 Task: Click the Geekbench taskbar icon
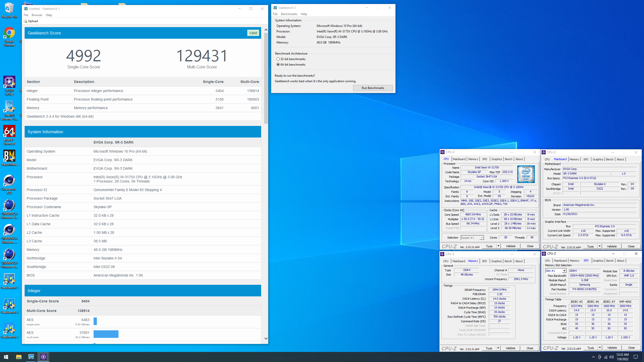point(31,357)
